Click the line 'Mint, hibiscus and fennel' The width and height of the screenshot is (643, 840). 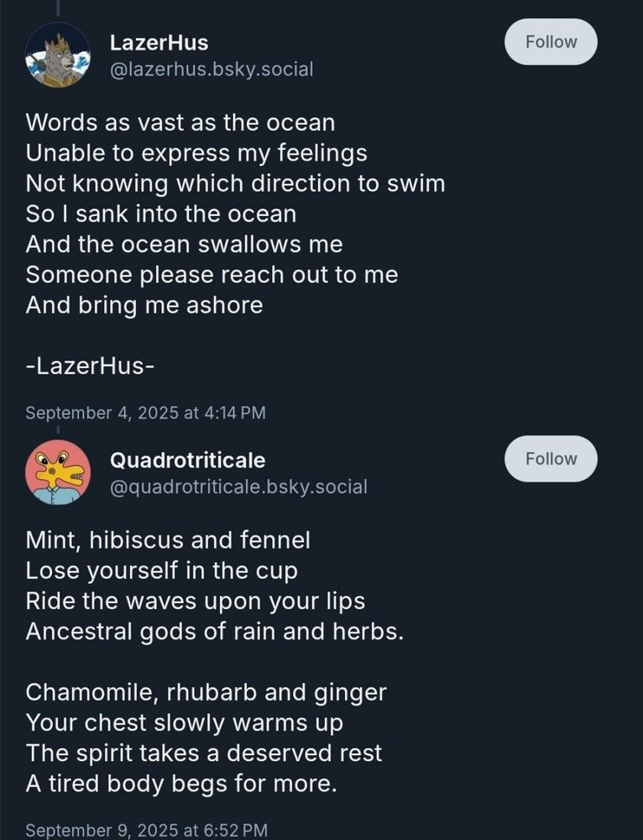[x=168, y=540]
